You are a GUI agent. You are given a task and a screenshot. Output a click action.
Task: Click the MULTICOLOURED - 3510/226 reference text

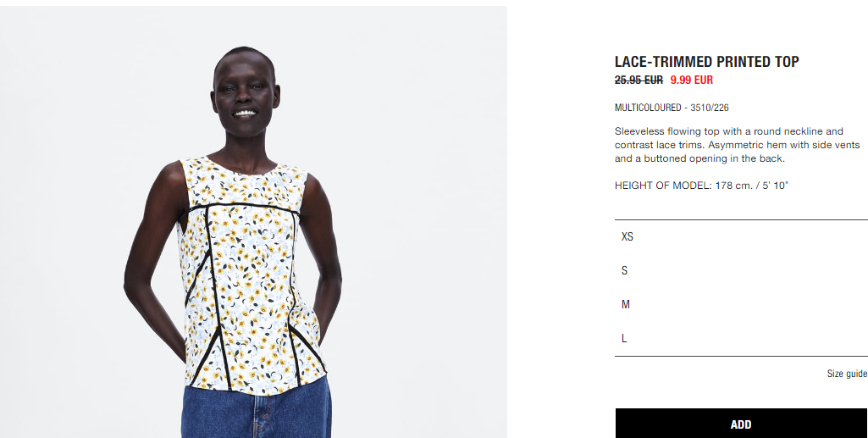click(x=672, y=108)
